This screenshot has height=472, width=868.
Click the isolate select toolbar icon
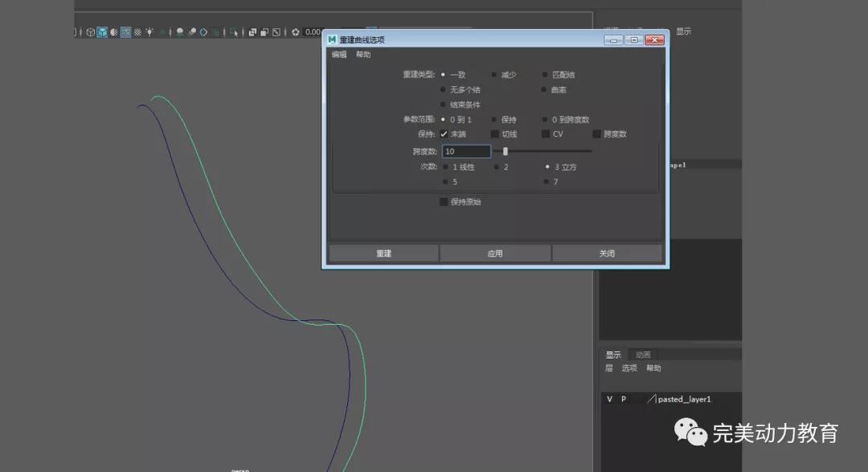(234, 32)
